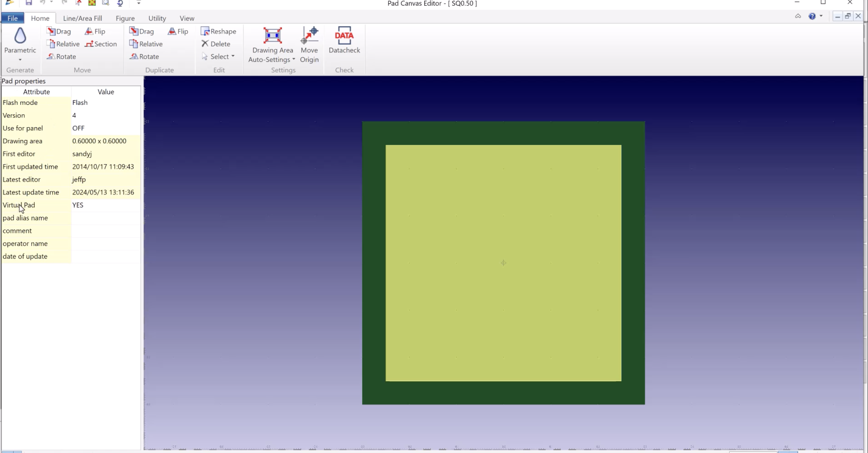Toggle Section in the Move group
The width and height of the screenshot is (868, 453).
click(x=101, y=44)
